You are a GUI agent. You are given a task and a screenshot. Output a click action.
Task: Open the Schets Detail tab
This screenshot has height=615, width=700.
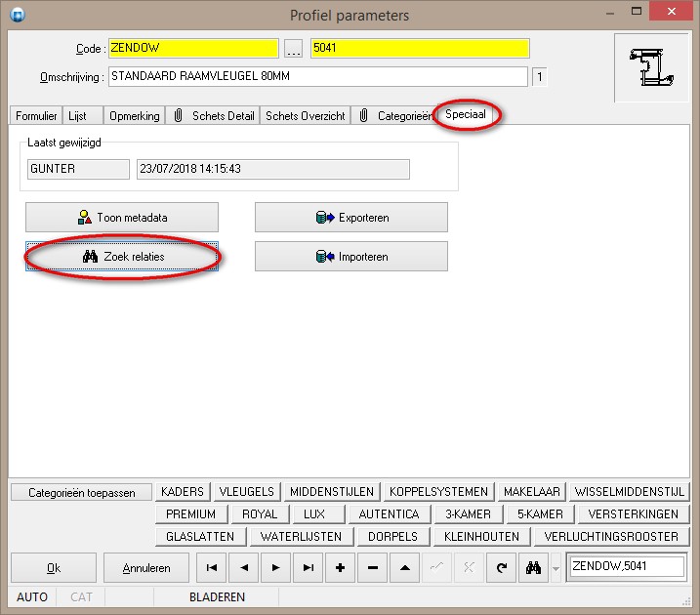tap(214, 116)
